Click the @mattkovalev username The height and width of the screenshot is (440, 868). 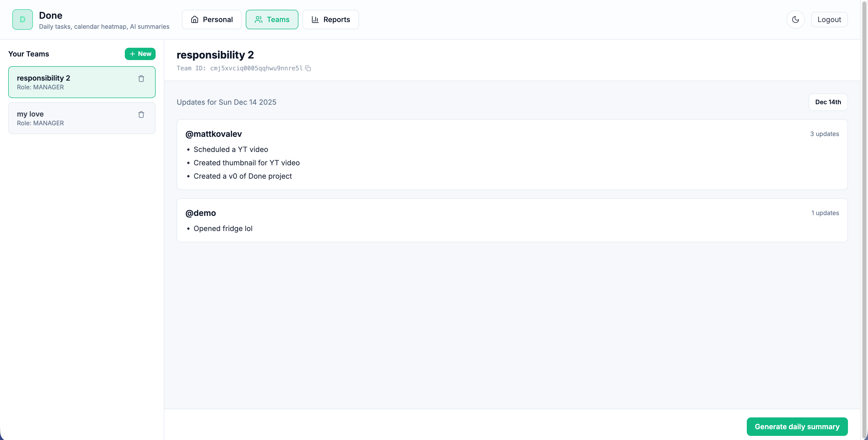(213, 134)
